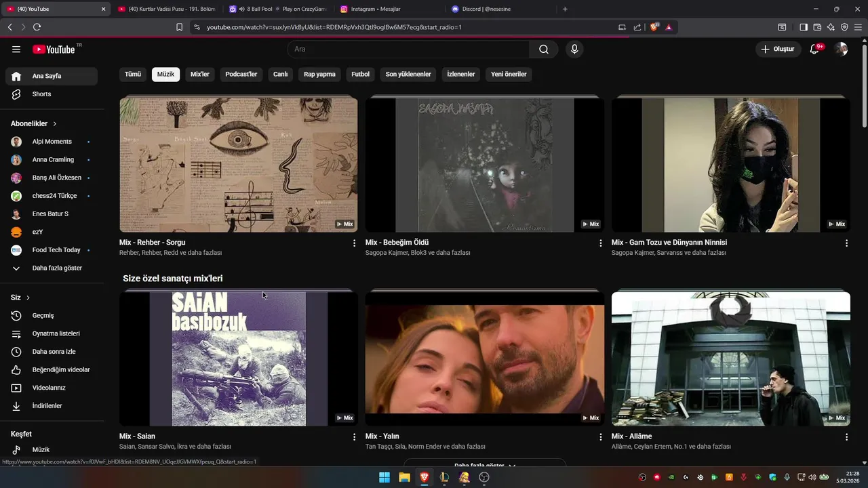Select the Rap yapma filter chip
Image resolution: width=868 pixels, height=488 pixels.
point(319,75)
